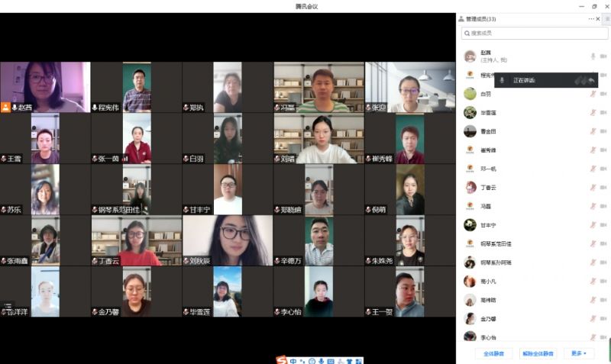Select 丁香云 in the member list
This screenshot has width=611, height=364.
(489, 188)
